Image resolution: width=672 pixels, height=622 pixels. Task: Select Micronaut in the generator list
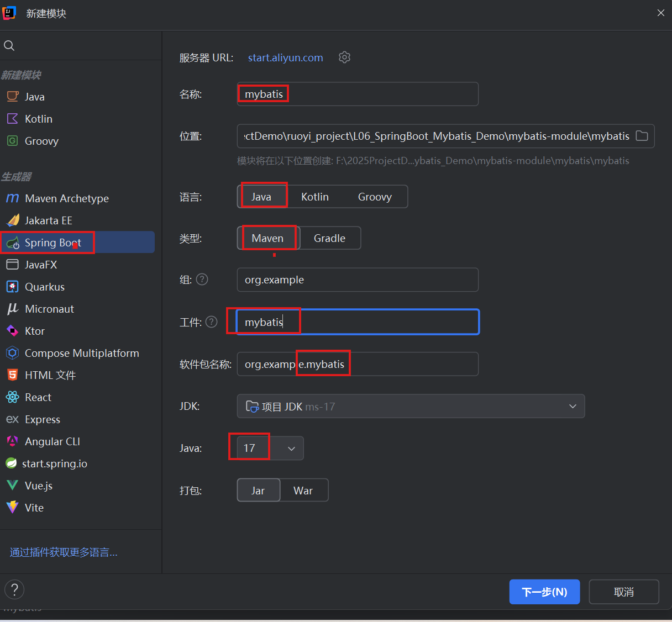(77, 309)
